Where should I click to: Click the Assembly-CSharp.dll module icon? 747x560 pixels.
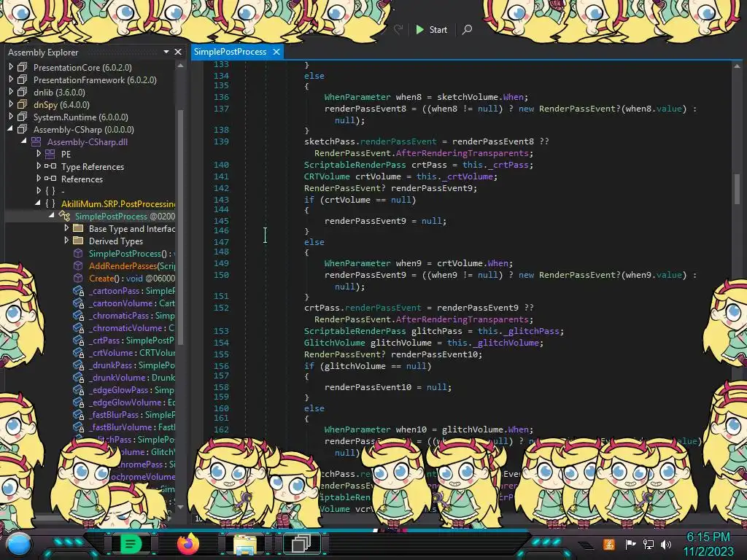tap(36, 141)
